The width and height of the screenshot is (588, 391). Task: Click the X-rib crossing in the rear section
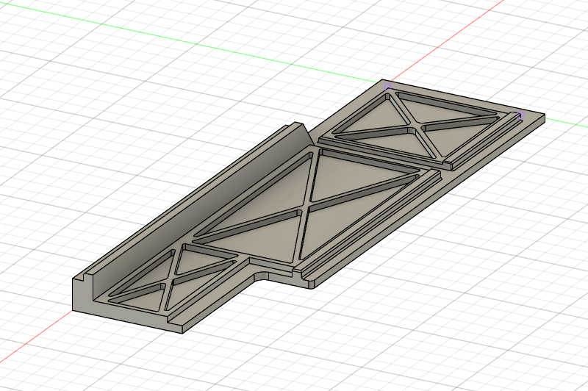(x=416, y=126)
